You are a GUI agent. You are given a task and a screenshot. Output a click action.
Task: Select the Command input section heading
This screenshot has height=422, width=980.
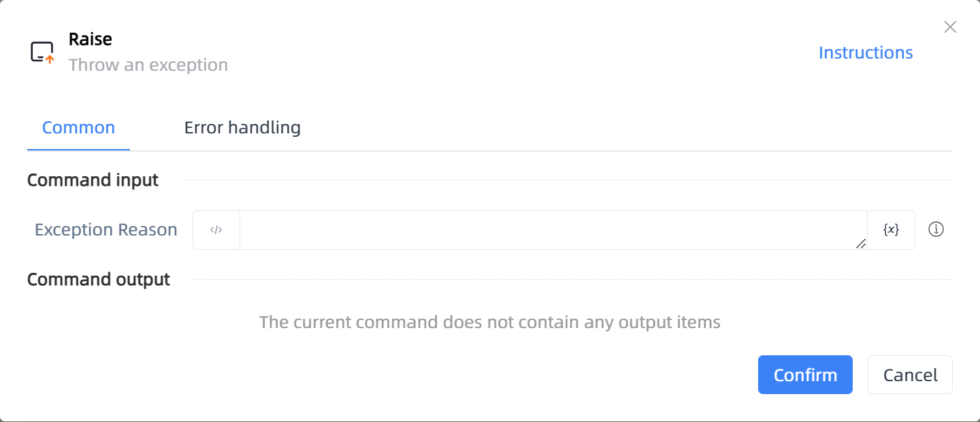(93, 180)
